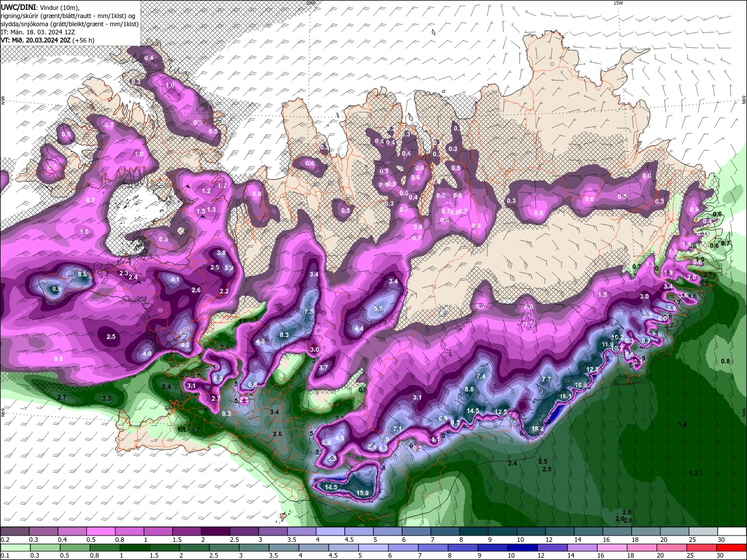Viewport: 747px width, 560px height.
Task: Click the bright magenta swatch before snow label 0.8
Action: (x=100, y=531)
